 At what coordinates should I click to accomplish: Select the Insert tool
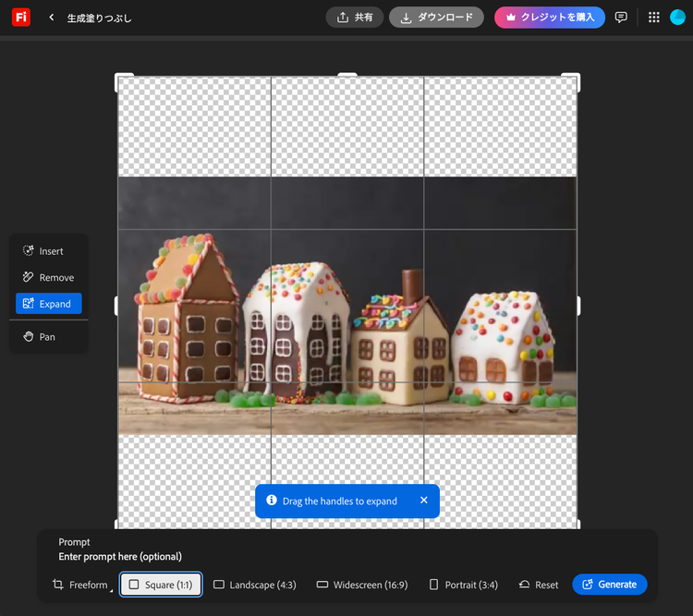[49, 251]
